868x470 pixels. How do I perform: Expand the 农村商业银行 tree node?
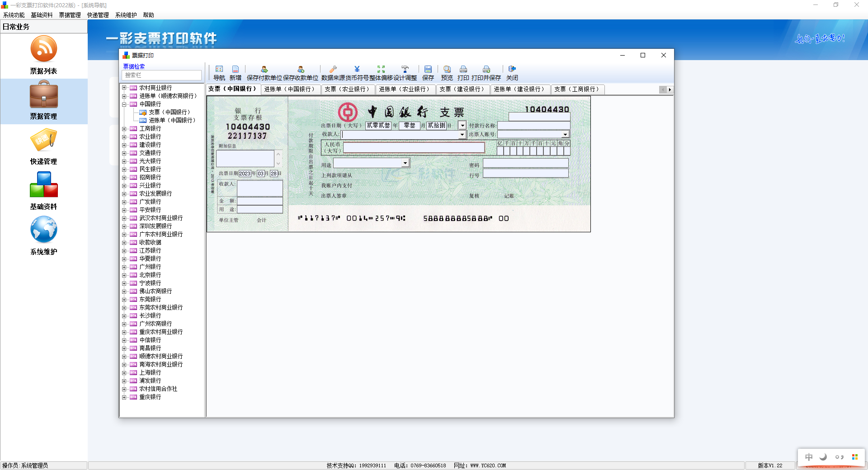124,88
